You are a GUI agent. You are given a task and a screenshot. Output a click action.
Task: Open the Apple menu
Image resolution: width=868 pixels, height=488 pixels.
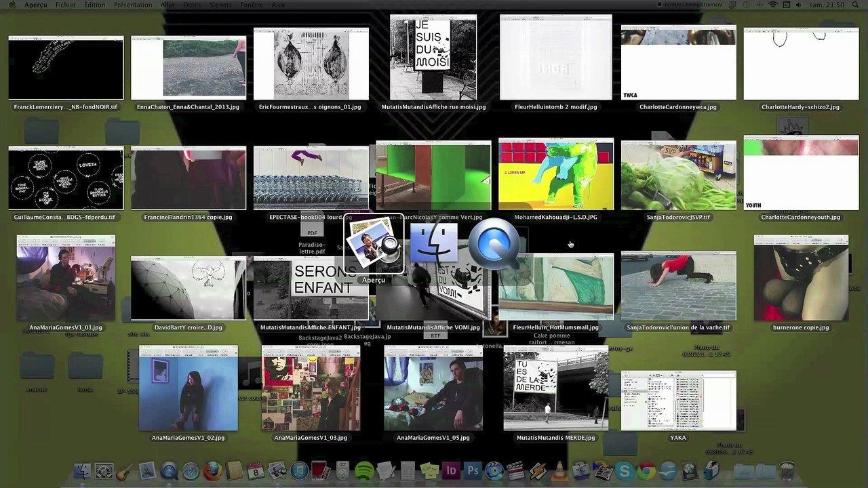click(11, 5)
